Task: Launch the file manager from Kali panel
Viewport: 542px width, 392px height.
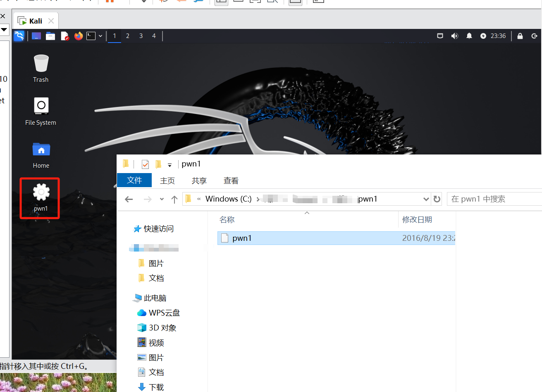Action: coord(50,36)
